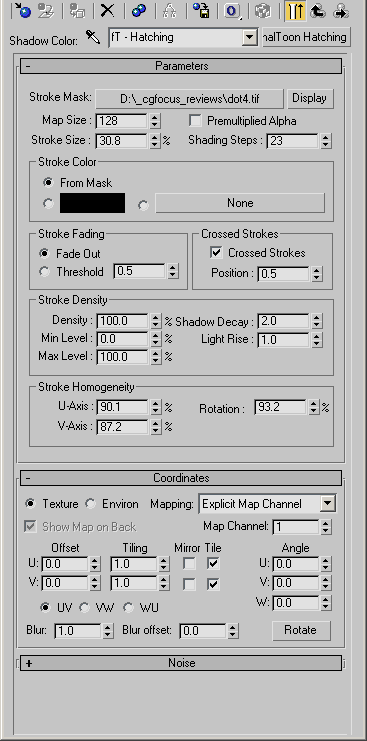Click the Rotate button in Coordinates
367x741 pixels.
[x=300, y=630]
